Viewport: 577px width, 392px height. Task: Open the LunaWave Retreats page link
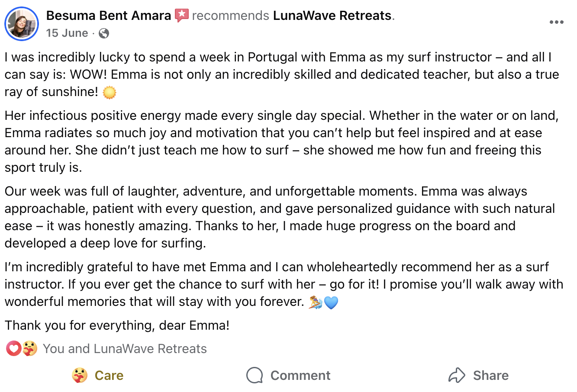[332, 16]
